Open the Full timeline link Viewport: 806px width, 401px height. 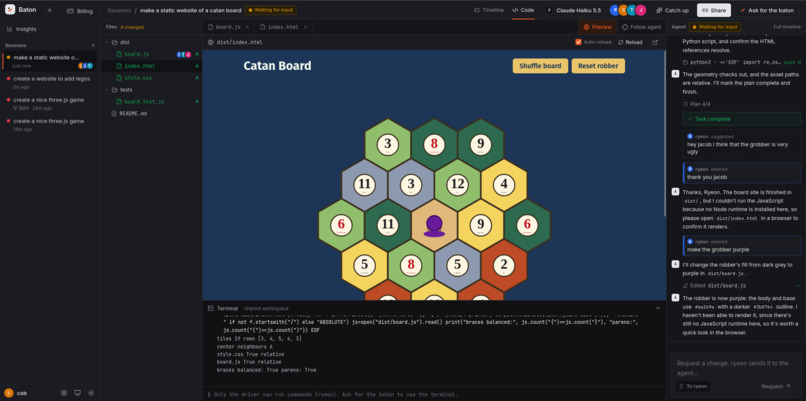[787, 27]
